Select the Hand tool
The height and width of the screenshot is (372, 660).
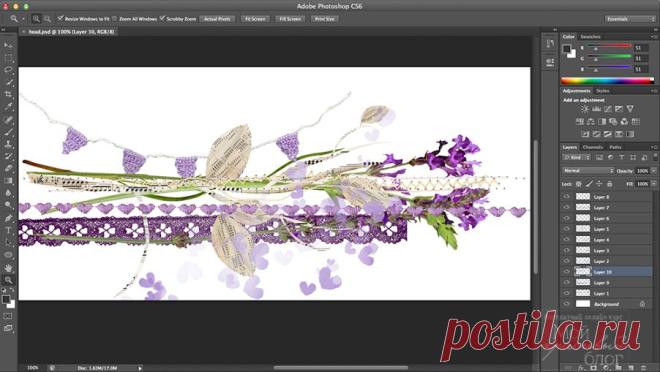coord(8,268)
